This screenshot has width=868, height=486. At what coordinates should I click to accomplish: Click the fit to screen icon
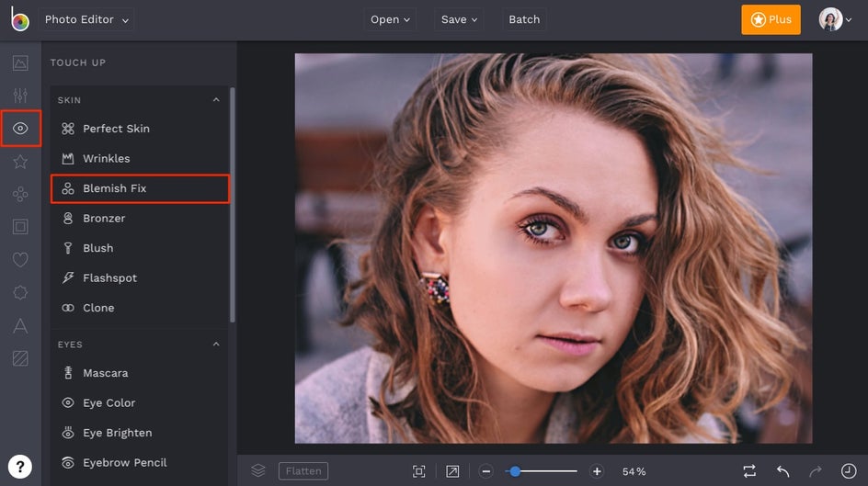(419, 471)
